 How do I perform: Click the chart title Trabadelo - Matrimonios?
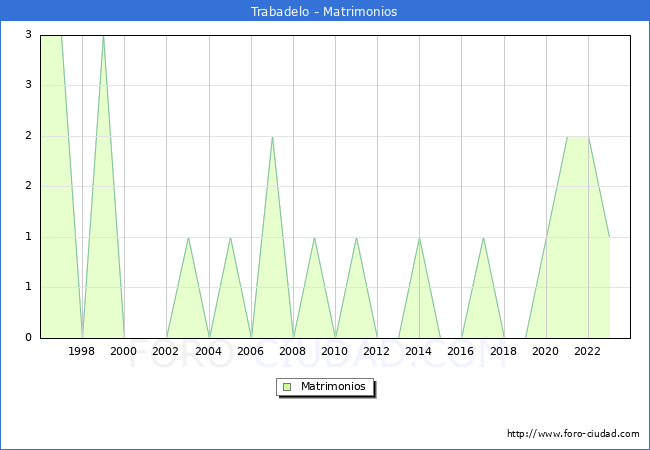(x=324, y=12)
